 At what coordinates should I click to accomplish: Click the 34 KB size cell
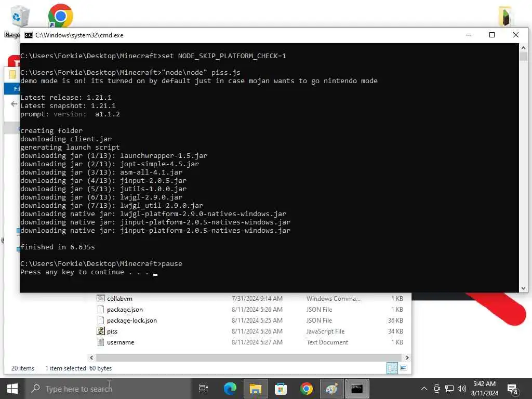tap(395, 331)
